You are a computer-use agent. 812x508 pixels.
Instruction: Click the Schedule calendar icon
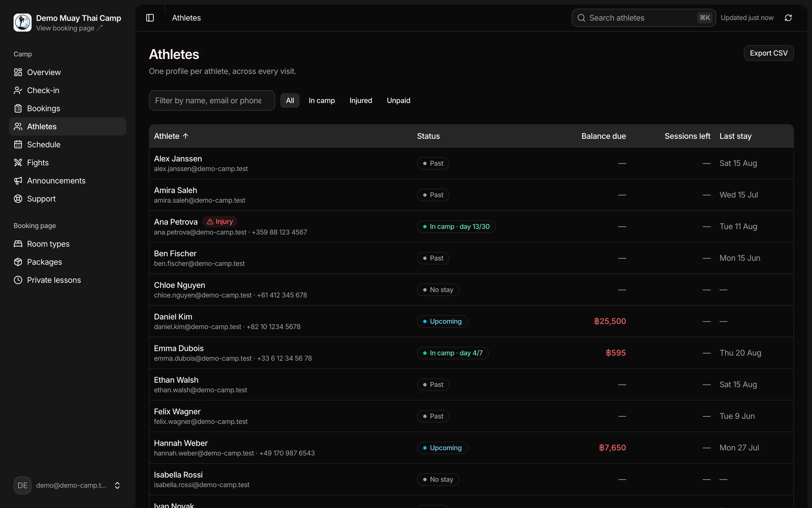(18, 144)
